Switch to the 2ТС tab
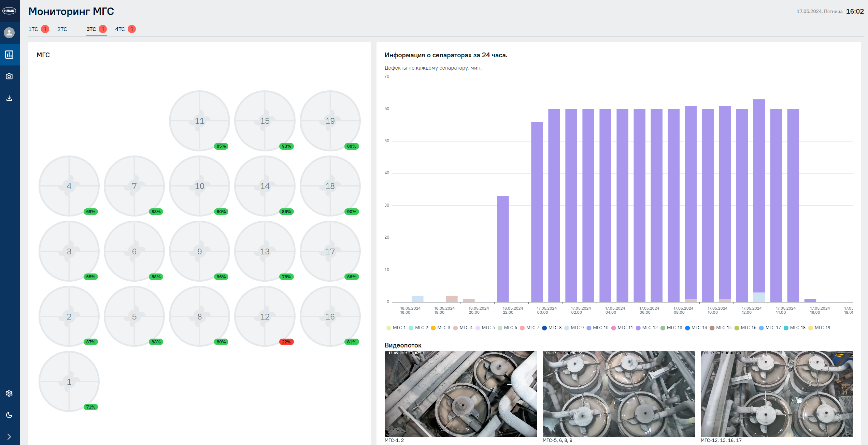 coord(62,29)
